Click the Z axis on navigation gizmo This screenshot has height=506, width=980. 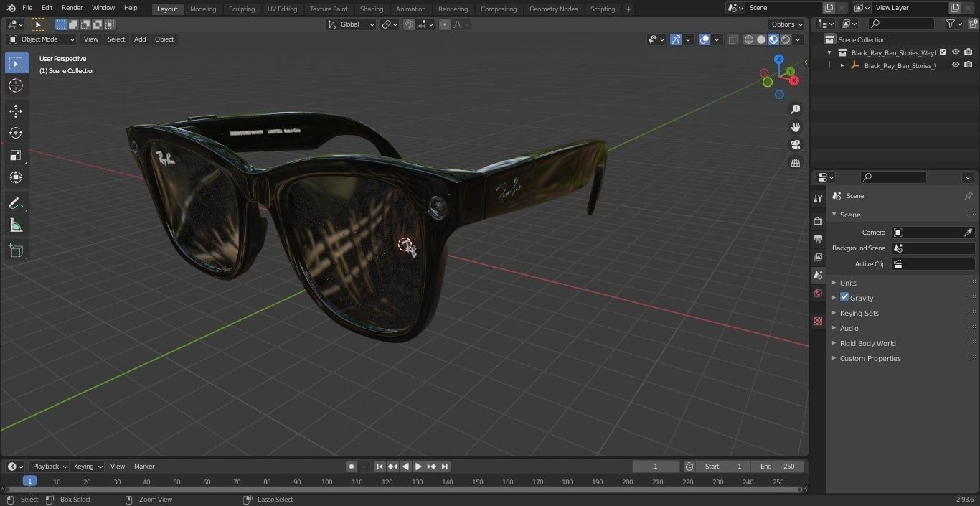(x=778, y=59)
